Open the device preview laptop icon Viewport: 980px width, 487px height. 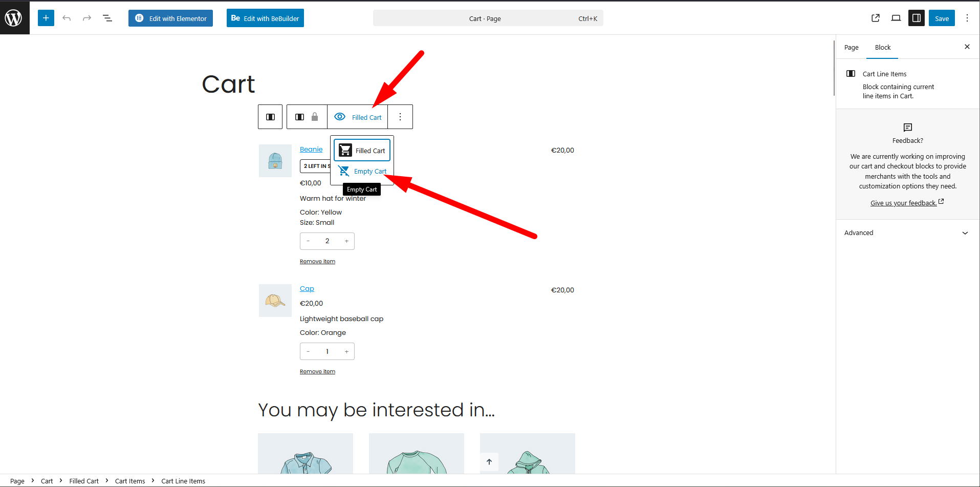click(x=896, y=18)
